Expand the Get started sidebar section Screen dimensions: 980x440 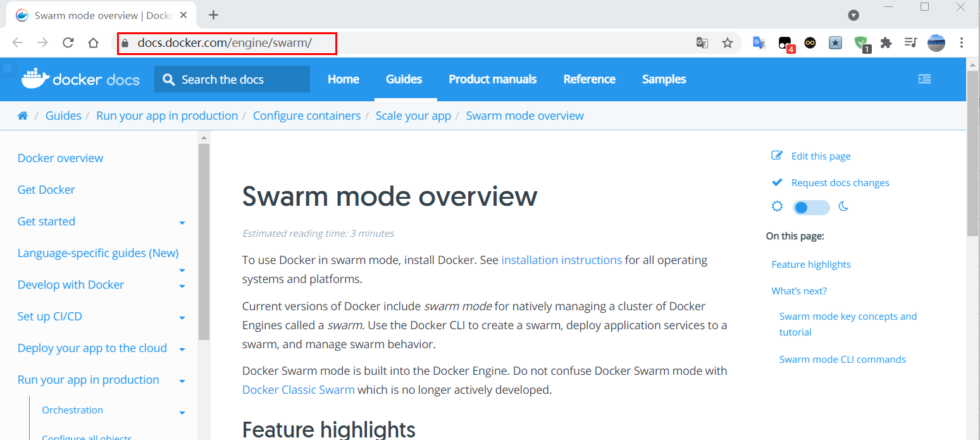[182, 223]
